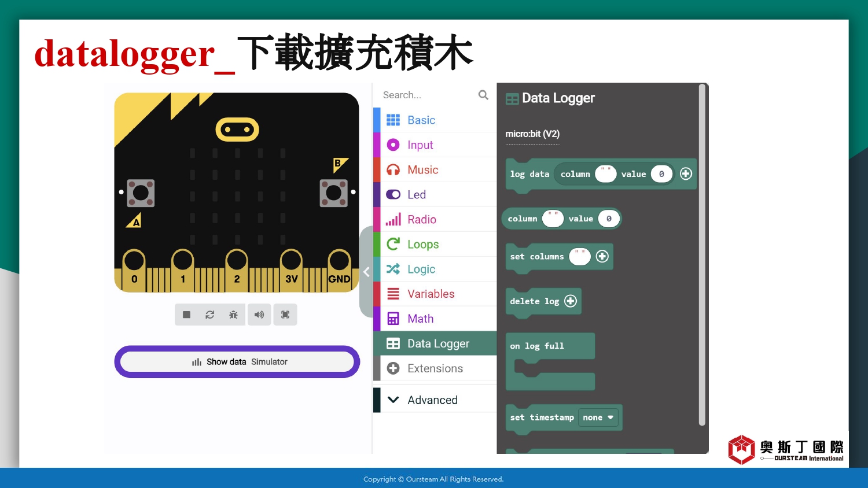This screenshot has height=488, width=868.
Task: Collapse the simulator with the side arrow
Action: pos(366,272)
